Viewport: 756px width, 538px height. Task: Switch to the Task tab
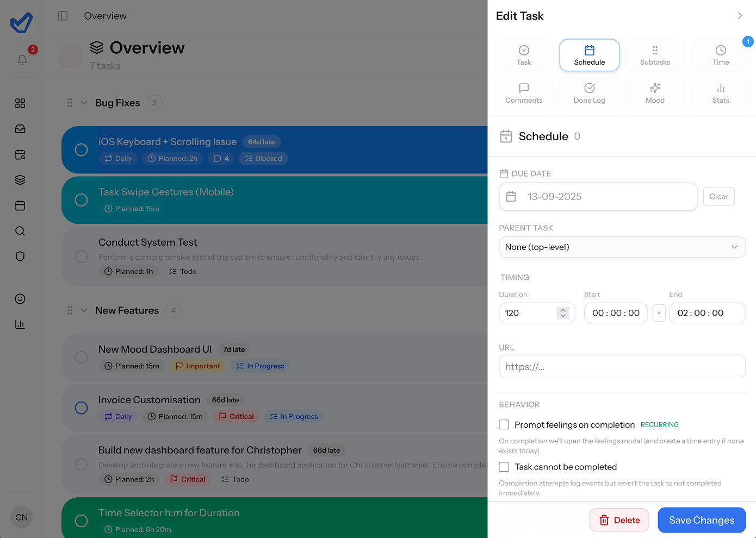pos(524,55)
